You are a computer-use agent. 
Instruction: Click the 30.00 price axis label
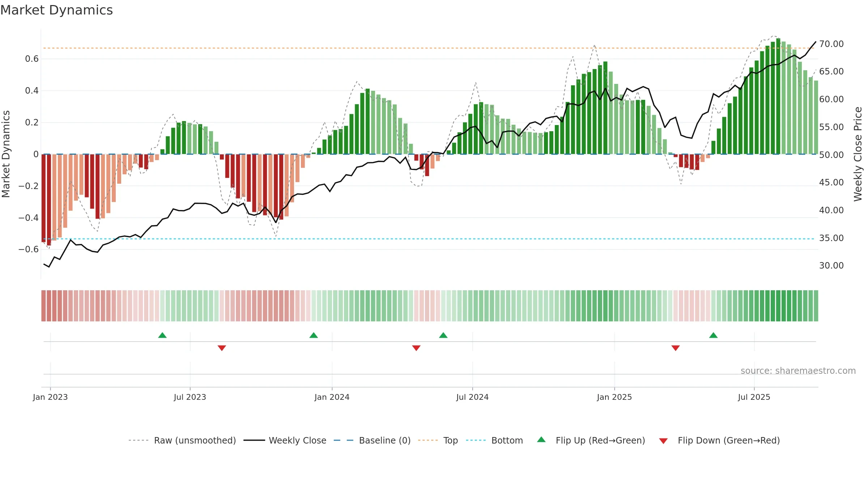click(831, 265)
